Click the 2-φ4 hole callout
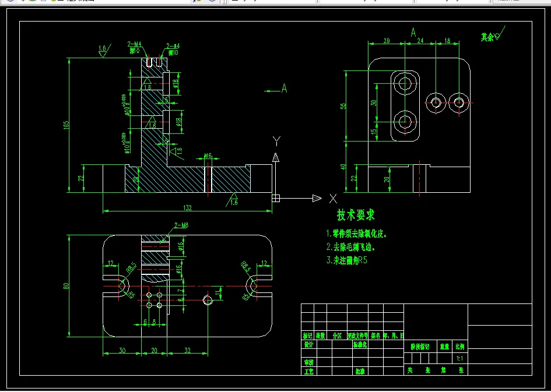The width and height of the screenshot is (551, 392). tap(173, 46)
